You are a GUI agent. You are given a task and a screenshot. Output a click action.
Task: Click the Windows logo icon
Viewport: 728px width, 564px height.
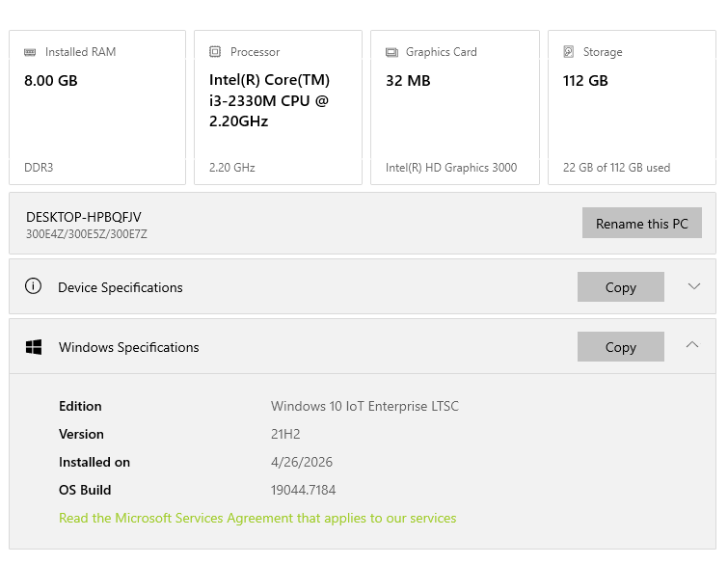click(34, 347)
